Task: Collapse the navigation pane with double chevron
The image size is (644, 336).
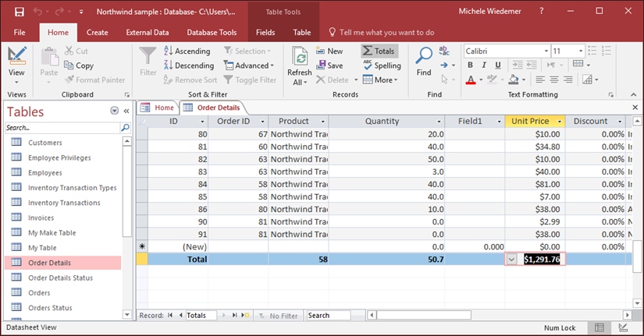Action: [126, 111]
